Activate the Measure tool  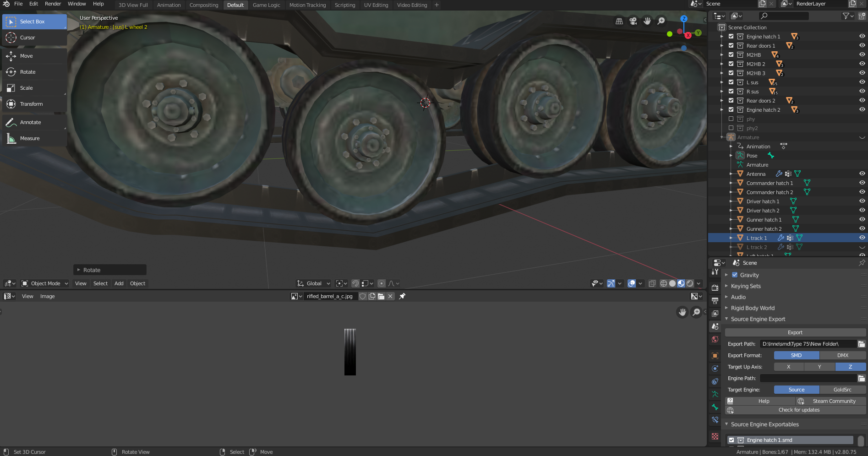[x=29, y=138]
